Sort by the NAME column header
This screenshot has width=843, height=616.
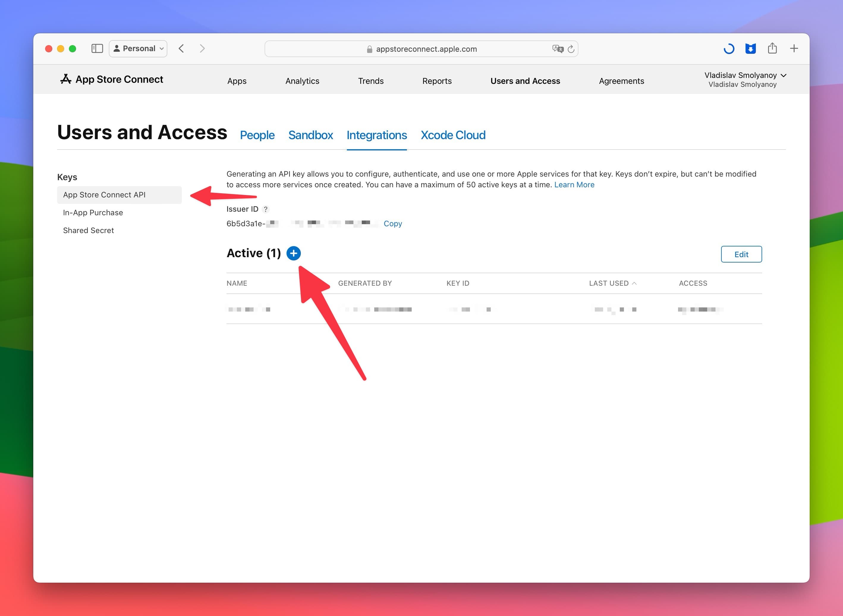click(237, 283)
